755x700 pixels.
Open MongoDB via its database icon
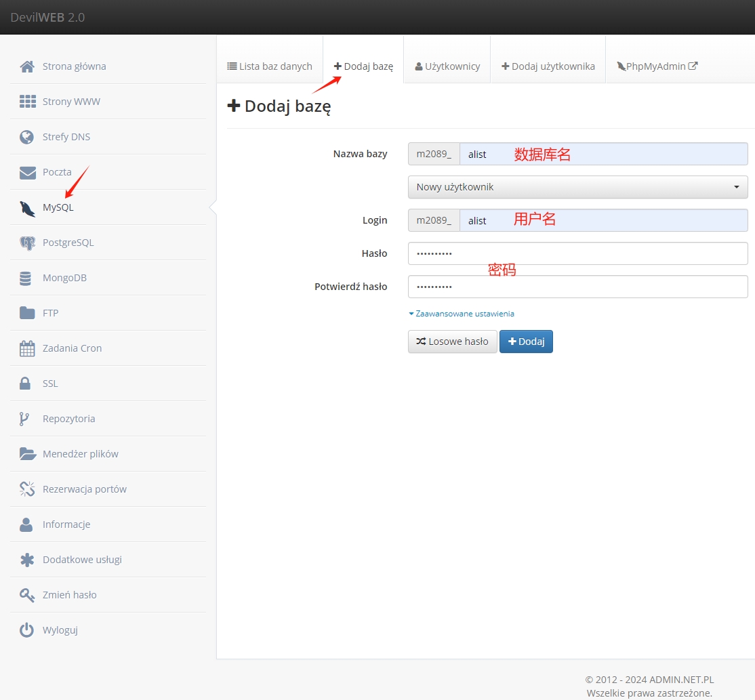[x=26, y=278]
